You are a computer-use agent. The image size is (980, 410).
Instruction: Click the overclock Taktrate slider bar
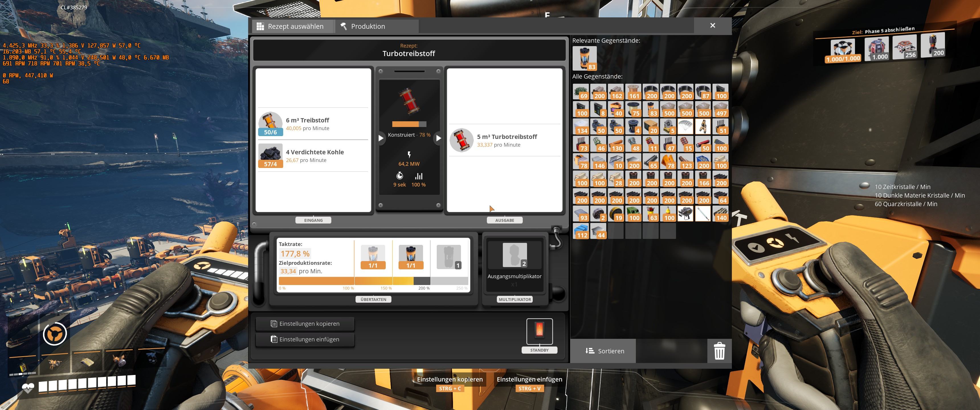tap(373, 281)
